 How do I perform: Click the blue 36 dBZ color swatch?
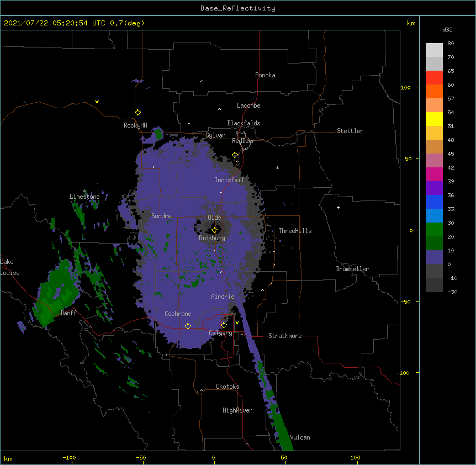(434, 202)
